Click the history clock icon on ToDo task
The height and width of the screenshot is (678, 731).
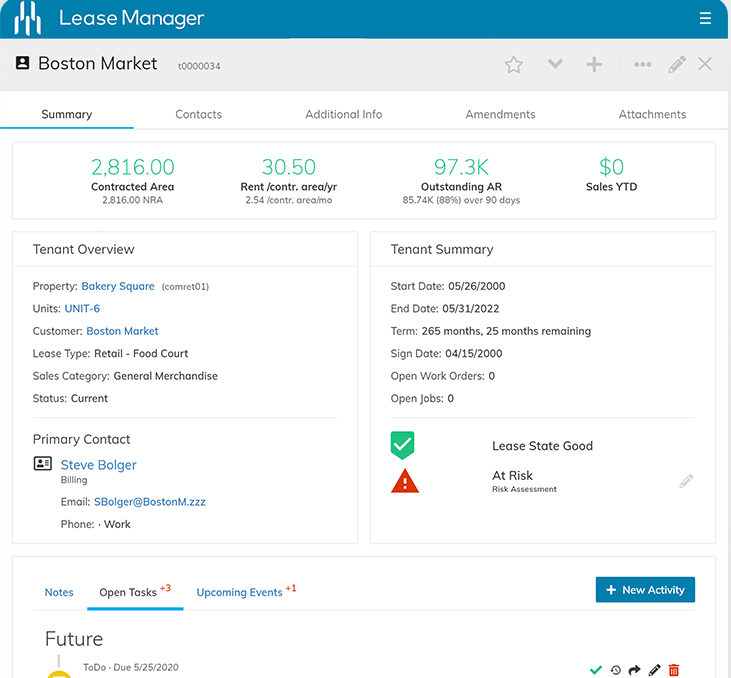pyautogui.click(x=615, y=670)
